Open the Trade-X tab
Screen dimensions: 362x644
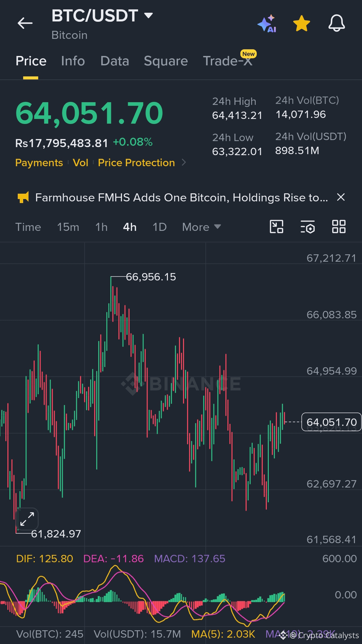(228, 61)
